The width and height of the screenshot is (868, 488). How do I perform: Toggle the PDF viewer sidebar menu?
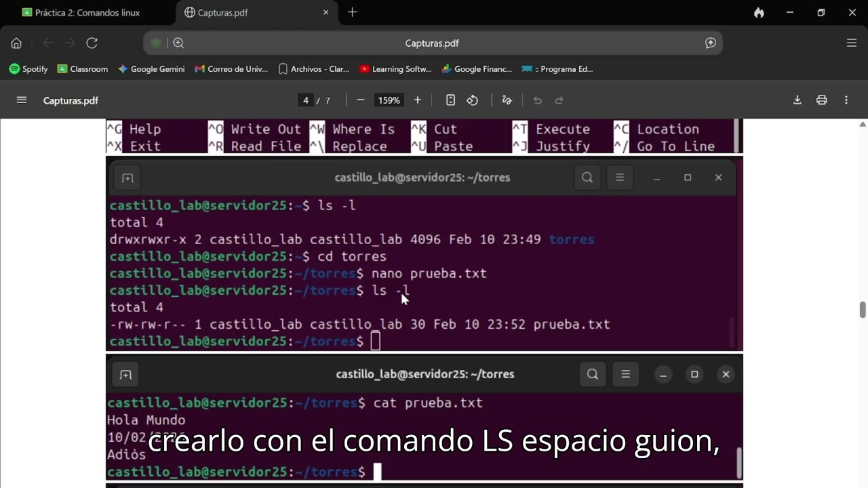point(22,100)
